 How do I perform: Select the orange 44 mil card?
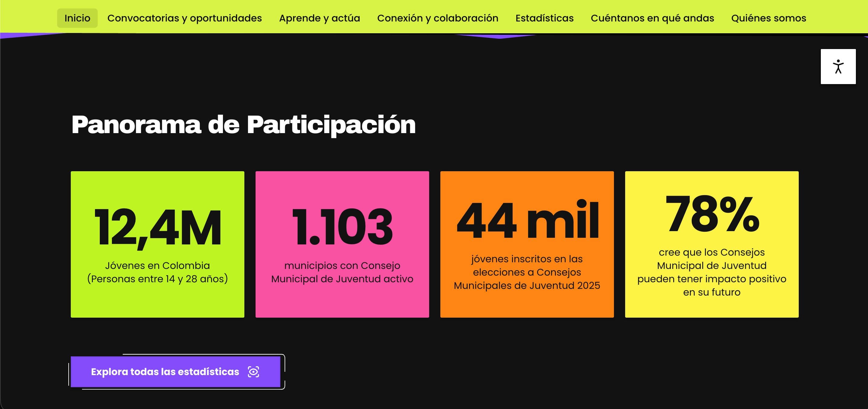[x=527, y=244]
